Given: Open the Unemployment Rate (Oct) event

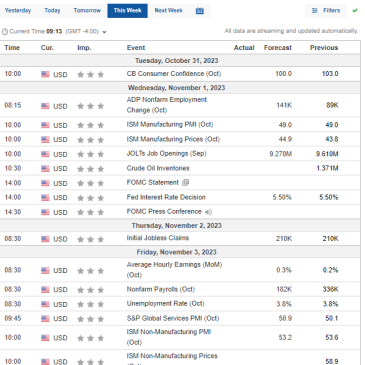Looking at the screenshot, I should coord(165,304).
